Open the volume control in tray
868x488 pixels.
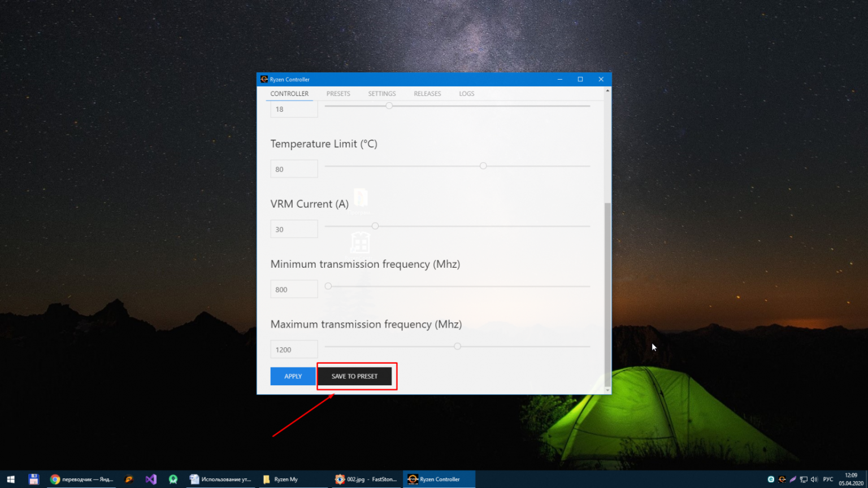814,479
